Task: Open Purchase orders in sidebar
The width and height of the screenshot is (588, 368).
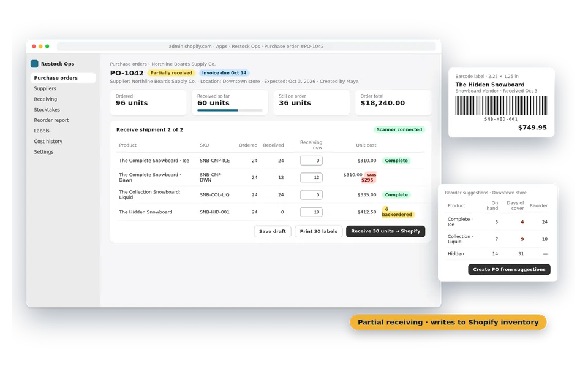Action: [x=63, y=78]
